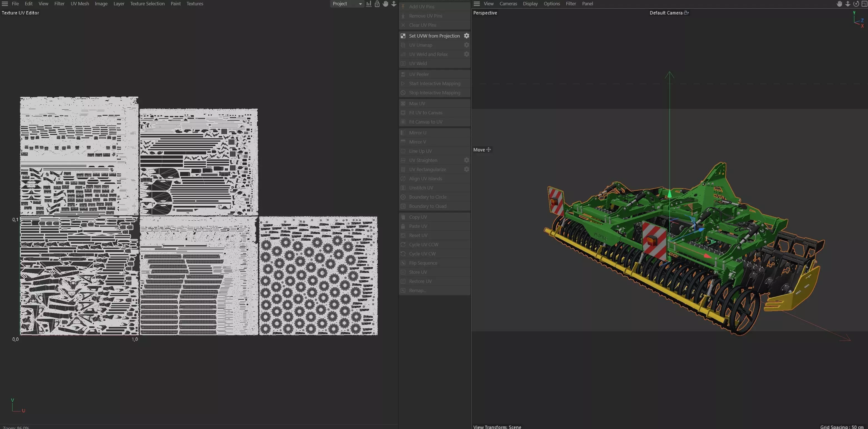Click the toggle active view layout icon
This screenshot has height=429, width=868.
[864, 4]
